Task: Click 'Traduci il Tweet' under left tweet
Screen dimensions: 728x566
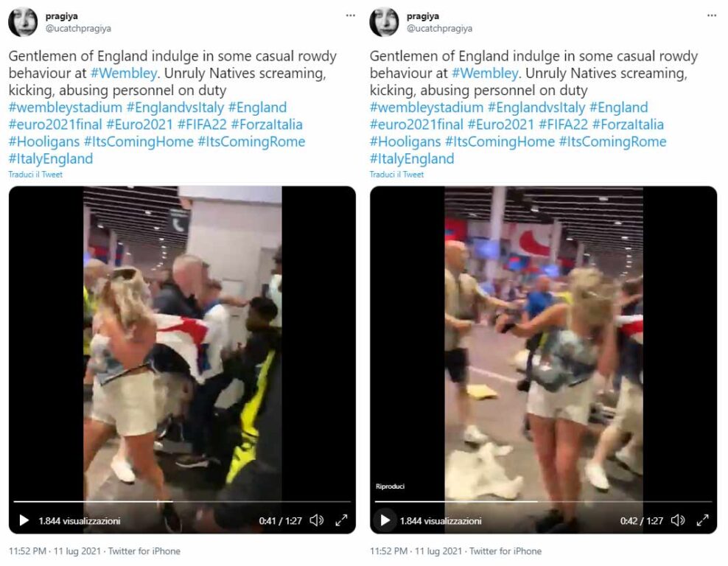Action: click(35, 175)
